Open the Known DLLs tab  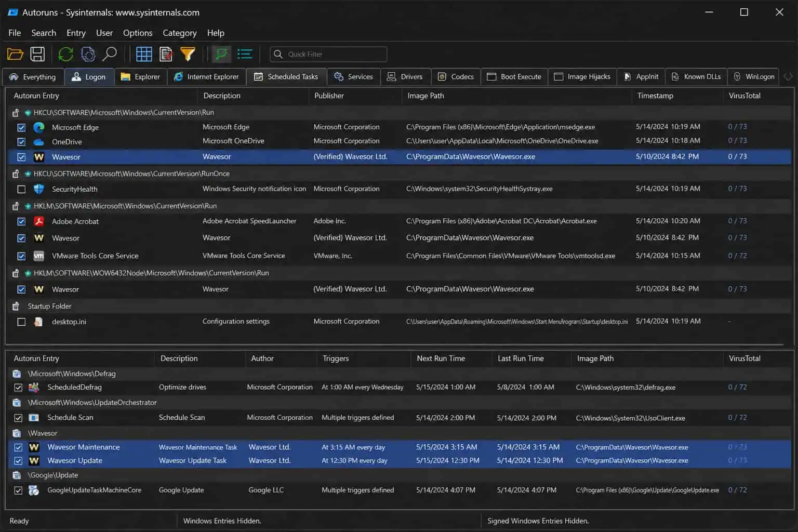coord(696,76)
